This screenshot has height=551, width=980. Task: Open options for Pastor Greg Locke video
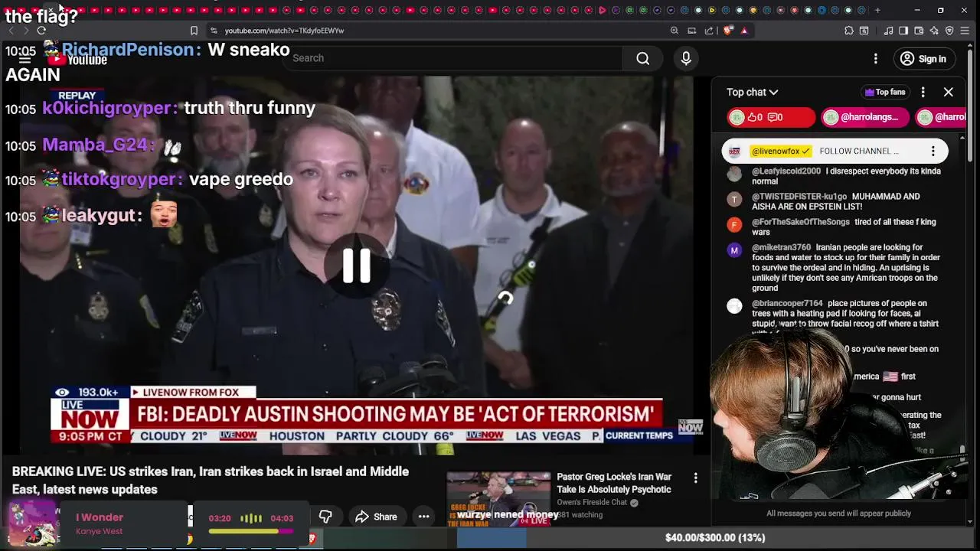pos(695,478)
